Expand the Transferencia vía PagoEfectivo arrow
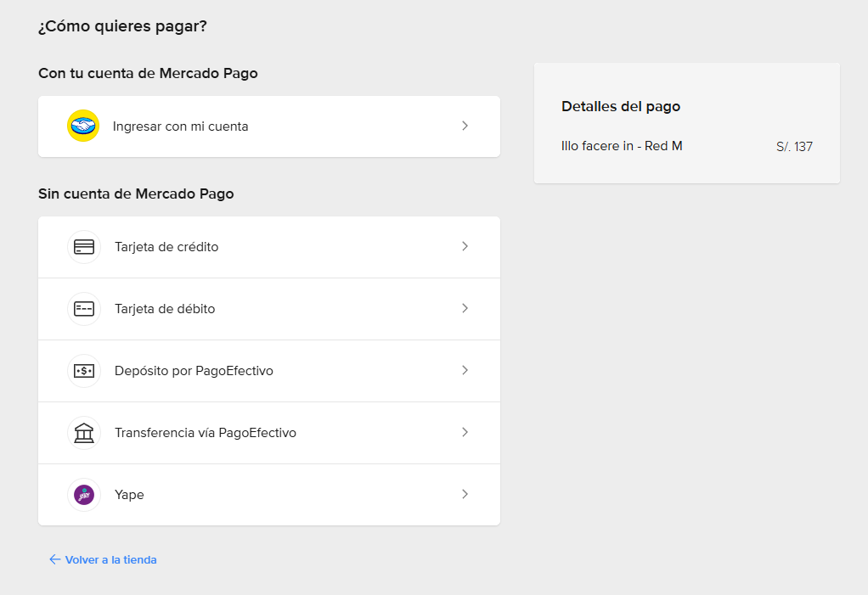 [465, 432]
